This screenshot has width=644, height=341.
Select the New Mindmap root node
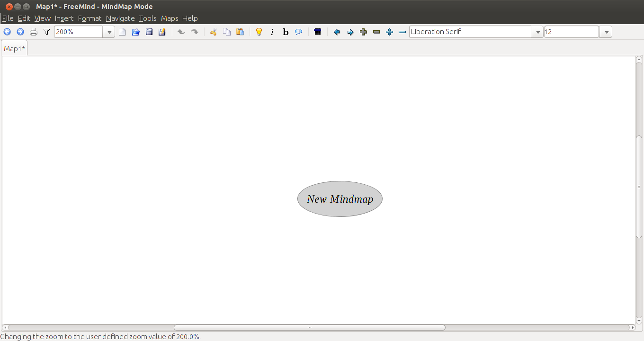coord(340,199)
